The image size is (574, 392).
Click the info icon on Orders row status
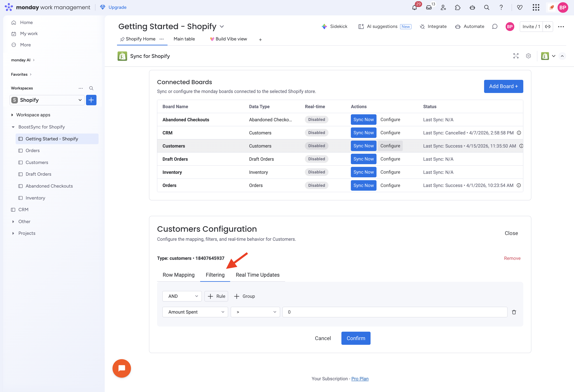[519, 185]
